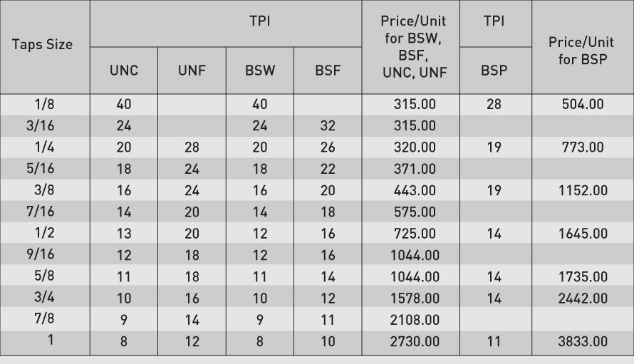Select the 5/16 tap size row label
This screenshot has width=634, height=364.
44,169
